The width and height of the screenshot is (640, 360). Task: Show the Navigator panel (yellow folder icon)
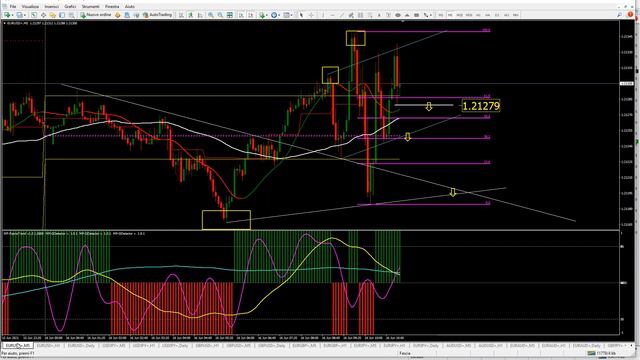(53, 15)
